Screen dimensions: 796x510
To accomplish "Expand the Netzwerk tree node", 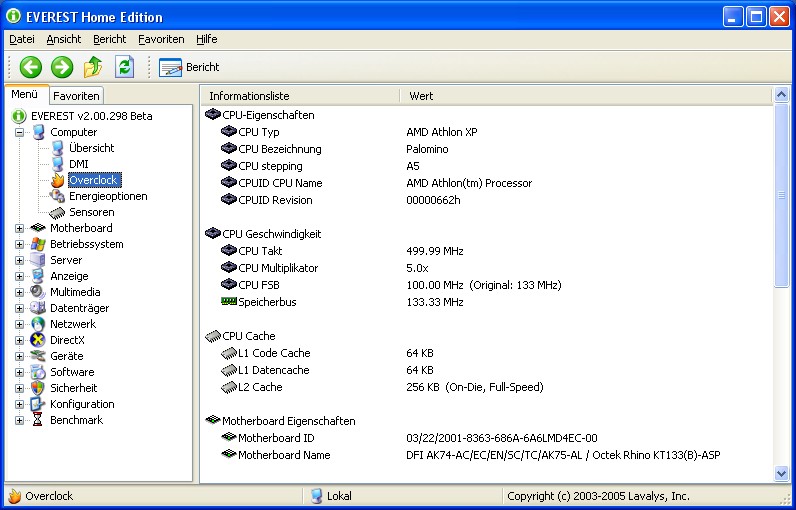I will [x=19, y=324].
